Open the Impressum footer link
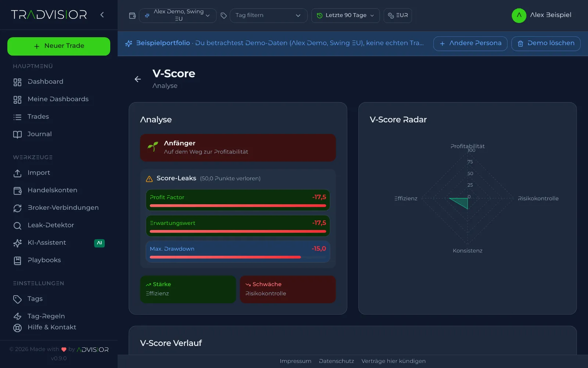 295,361
